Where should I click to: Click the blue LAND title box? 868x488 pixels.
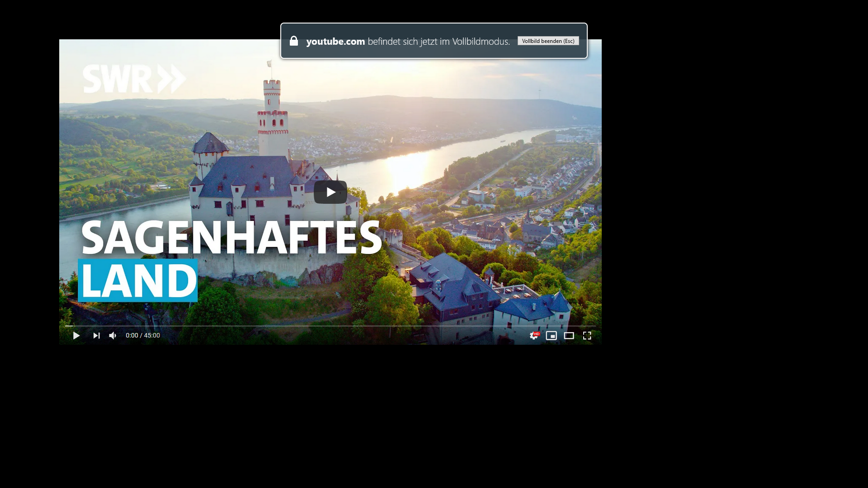coord(138,280)
